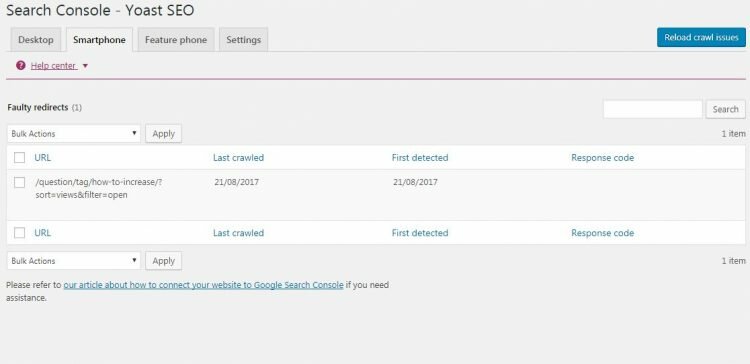The width and height of the screenshot is (750, 364).
Task: Click the footer Response code label
Action: click(x=602, y=233)
